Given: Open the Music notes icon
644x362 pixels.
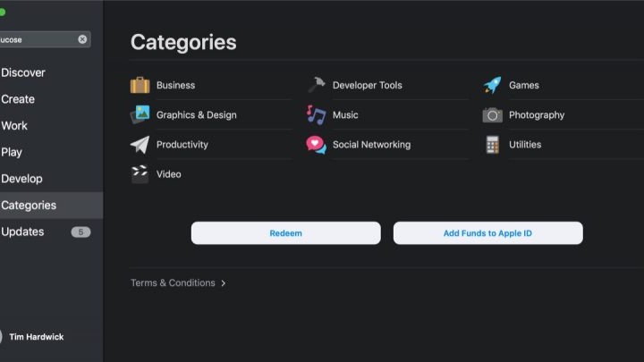Looking at the screenshot, I should click(316, 115).
